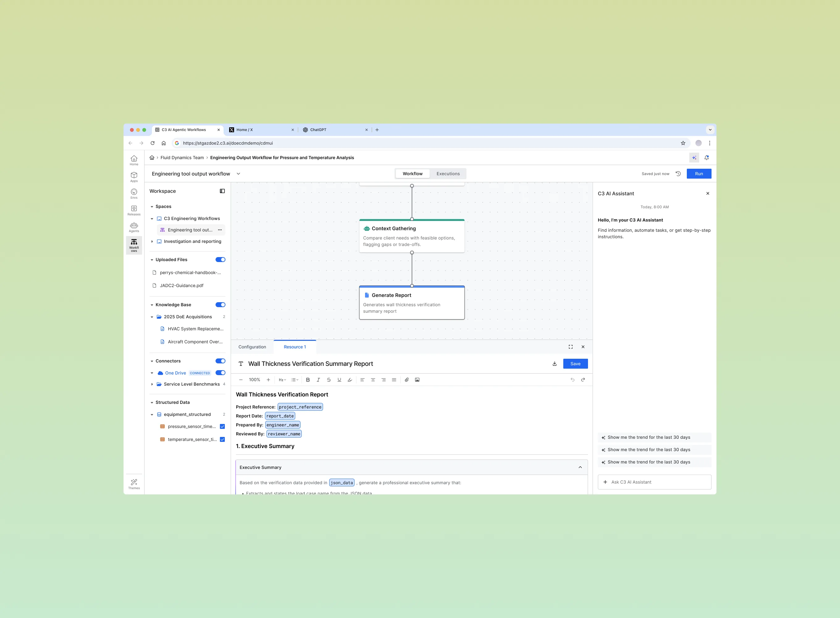Open heading style H2 dropdown
This screenshot has width=840, height=618.
[x=282, y=380]
